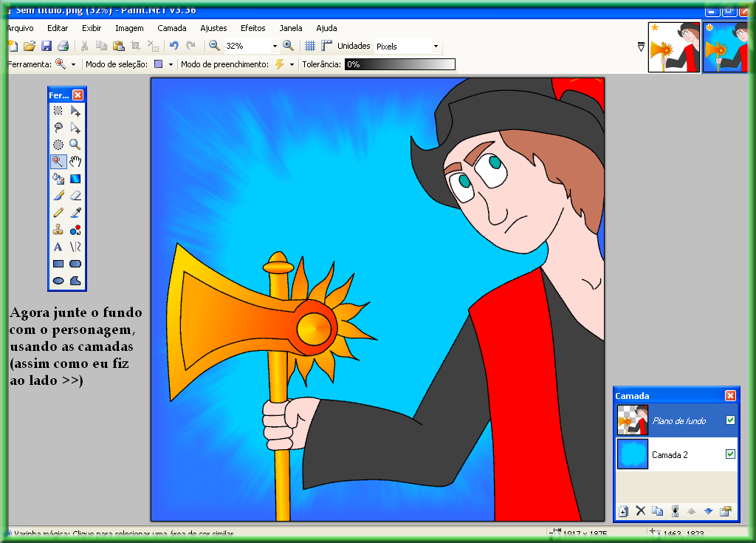Screen dimensions: 756x543
Task: Select the Color Picker eyedropper tool
Action: (x=75, y=213)
